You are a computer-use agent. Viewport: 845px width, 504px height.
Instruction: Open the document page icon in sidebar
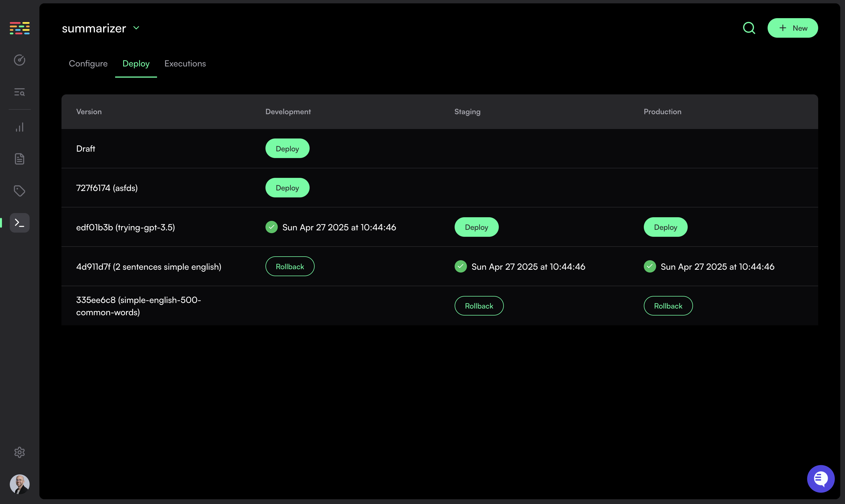point(19,159)
